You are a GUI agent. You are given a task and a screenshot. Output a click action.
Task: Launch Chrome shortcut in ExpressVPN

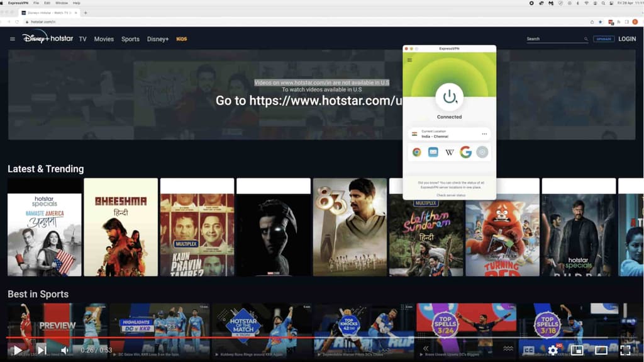pos(416,152)
